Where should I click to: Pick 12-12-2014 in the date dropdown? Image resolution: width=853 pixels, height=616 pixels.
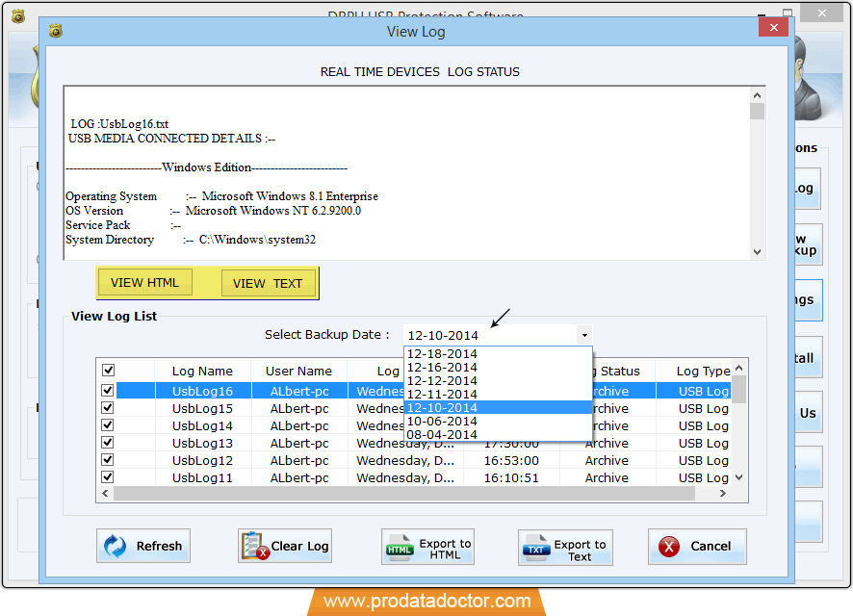coord(443,380)
